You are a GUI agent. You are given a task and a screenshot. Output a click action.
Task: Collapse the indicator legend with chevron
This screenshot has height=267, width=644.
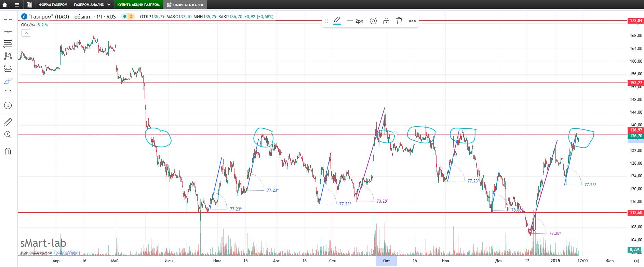[x=26, y=33]
